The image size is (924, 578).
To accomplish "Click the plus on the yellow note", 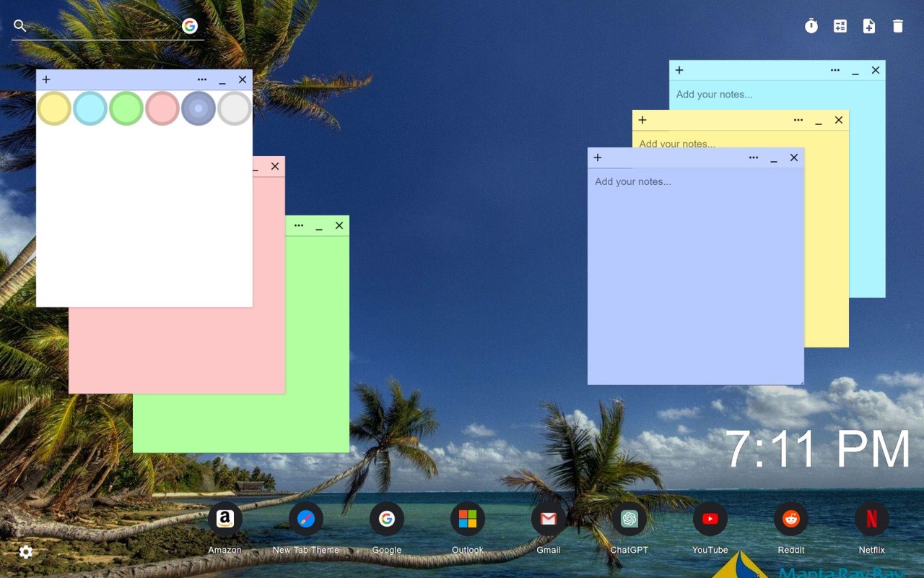I will pos(642,120).
